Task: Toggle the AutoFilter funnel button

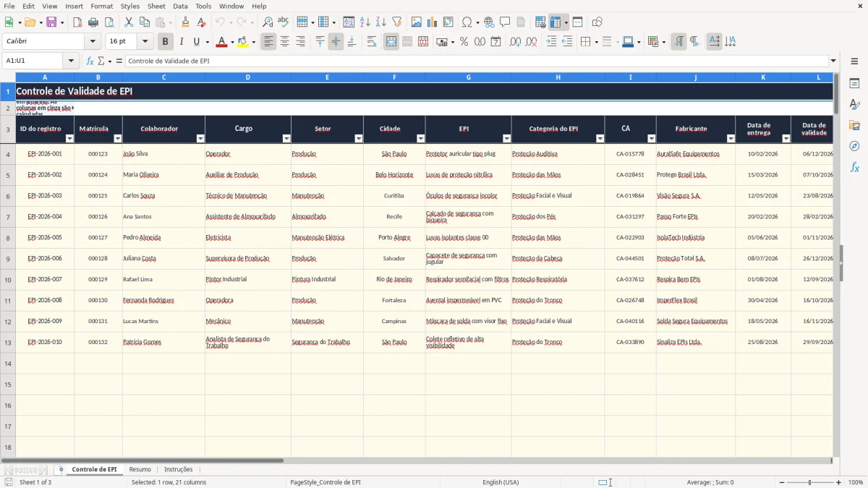Action: point(396,22)
